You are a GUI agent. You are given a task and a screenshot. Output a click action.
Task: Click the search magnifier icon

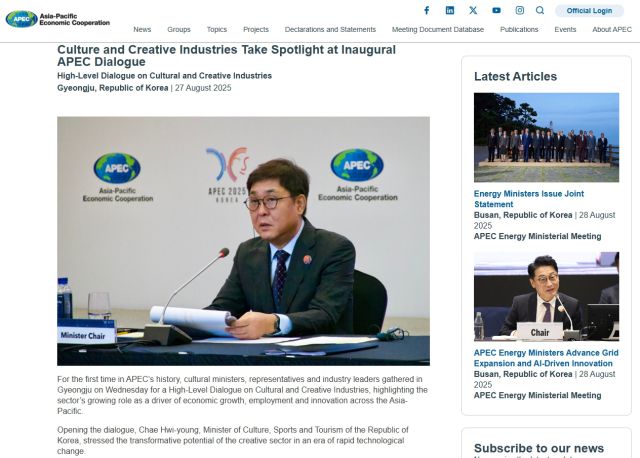540,10
